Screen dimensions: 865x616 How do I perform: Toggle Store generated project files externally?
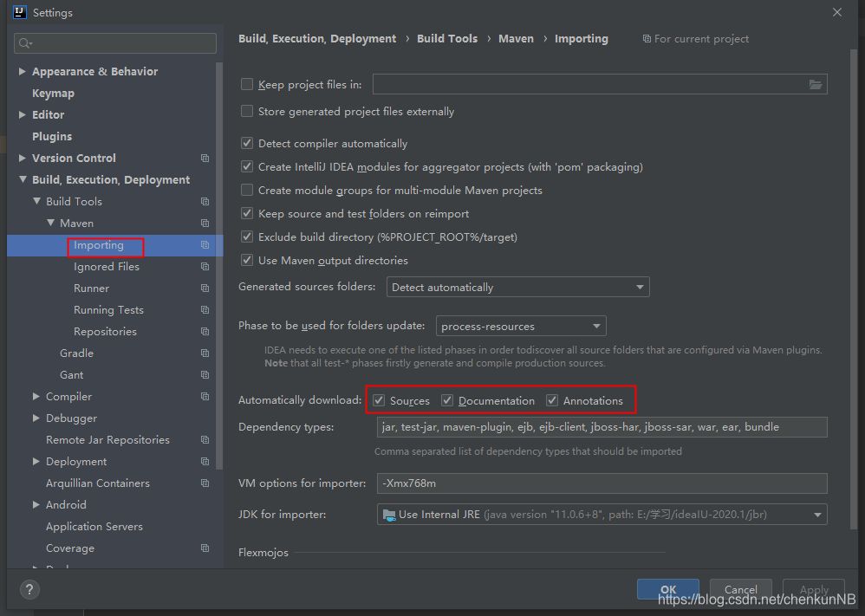247,112
